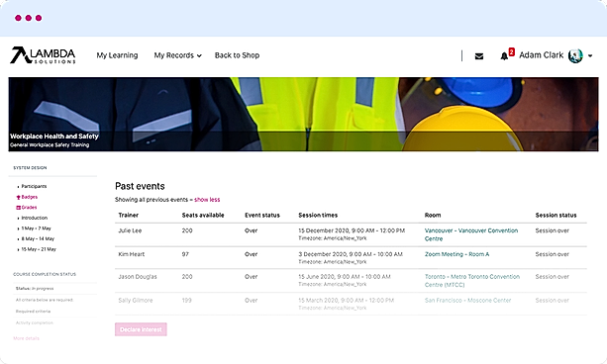
Task: Expand the My Records dropdown
Action: point(177,55)
